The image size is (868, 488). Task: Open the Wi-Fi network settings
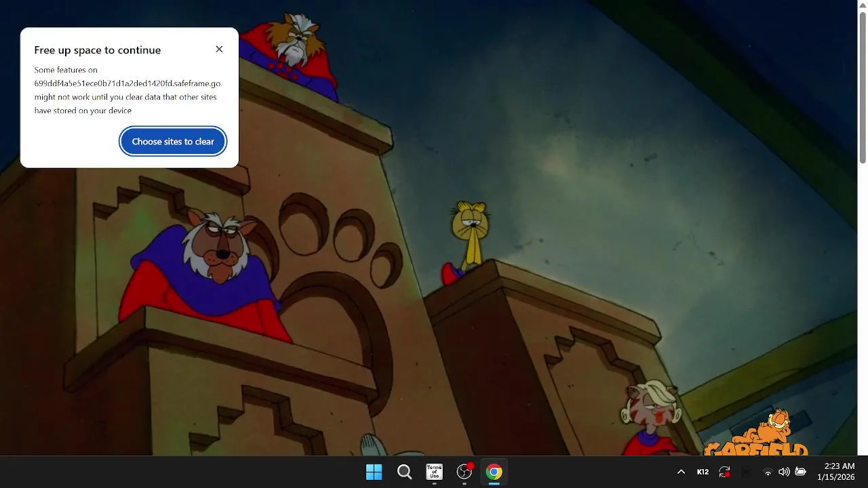click(768, 472)
